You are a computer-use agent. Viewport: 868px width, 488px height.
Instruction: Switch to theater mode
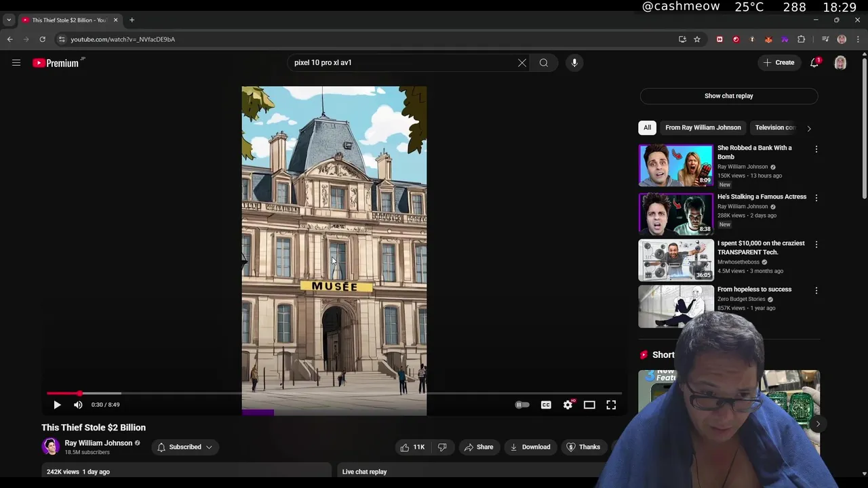click(589, 405)
